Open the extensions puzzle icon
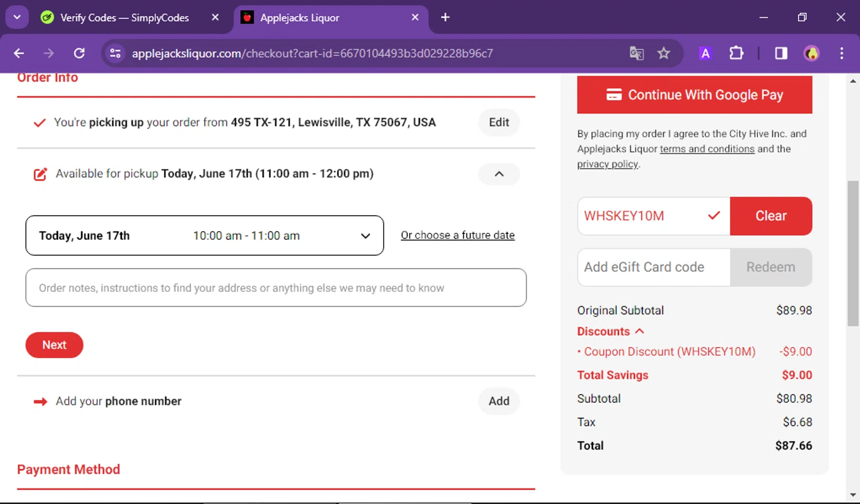The image size is (860, 504). 736,53
